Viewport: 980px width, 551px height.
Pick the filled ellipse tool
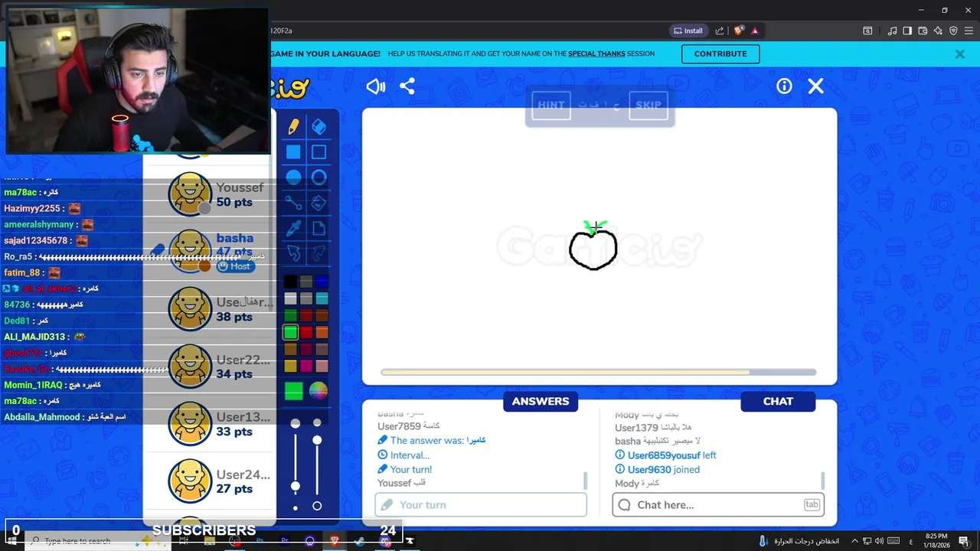[293, 178]
